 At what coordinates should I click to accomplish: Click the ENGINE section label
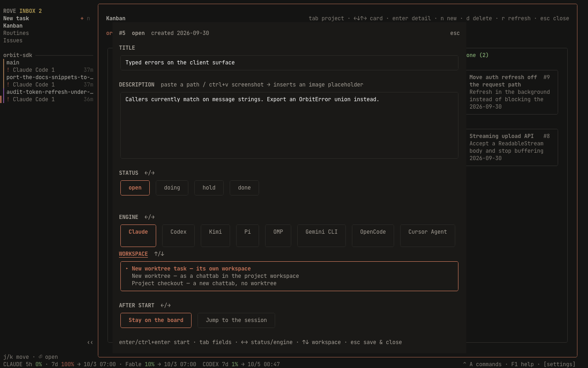tap(129, 217)
